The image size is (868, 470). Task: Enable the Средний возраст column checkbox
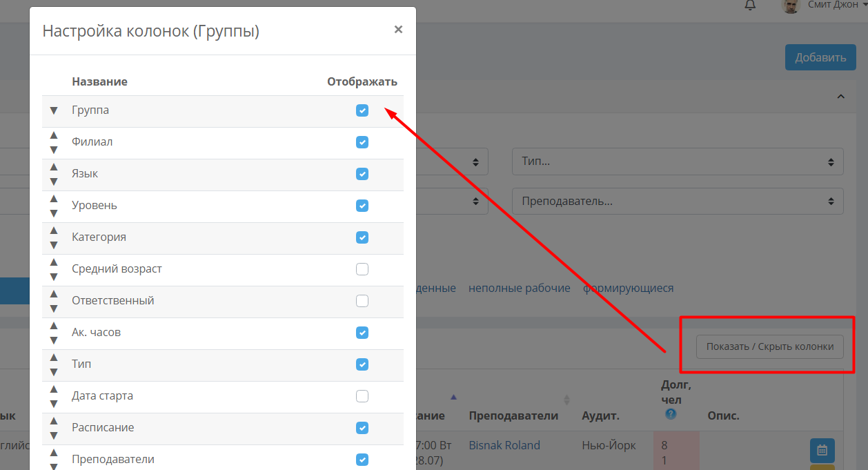(362, 269)
